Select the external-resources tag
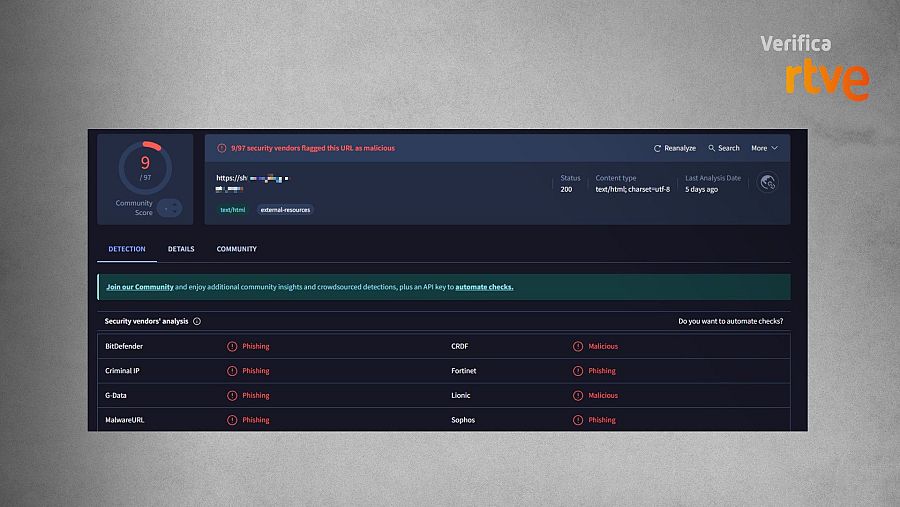Screen dimensions: 900x507 click(285, 210)
